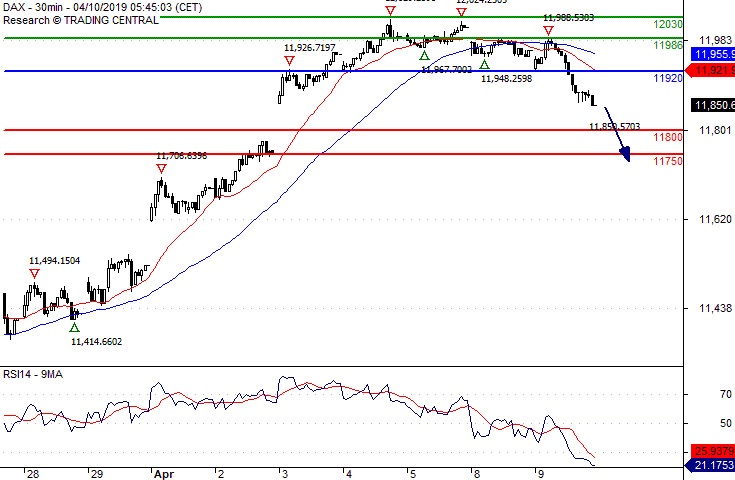Click the RSI 50 level label
Screen dimensions: 735x480
click(726, 424)
